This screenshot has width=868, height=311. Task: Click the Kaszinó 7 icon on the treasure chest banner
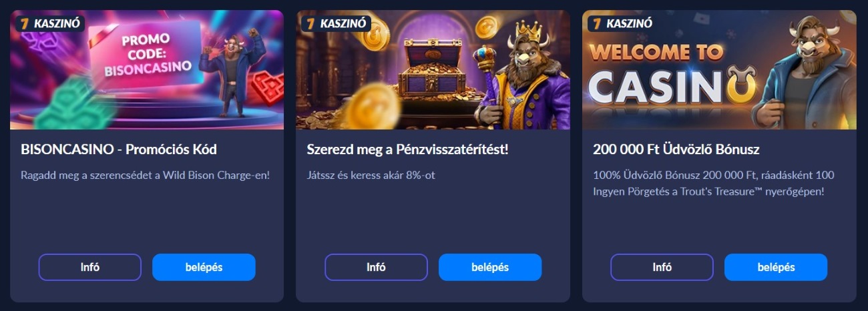[x=310, y=23]
